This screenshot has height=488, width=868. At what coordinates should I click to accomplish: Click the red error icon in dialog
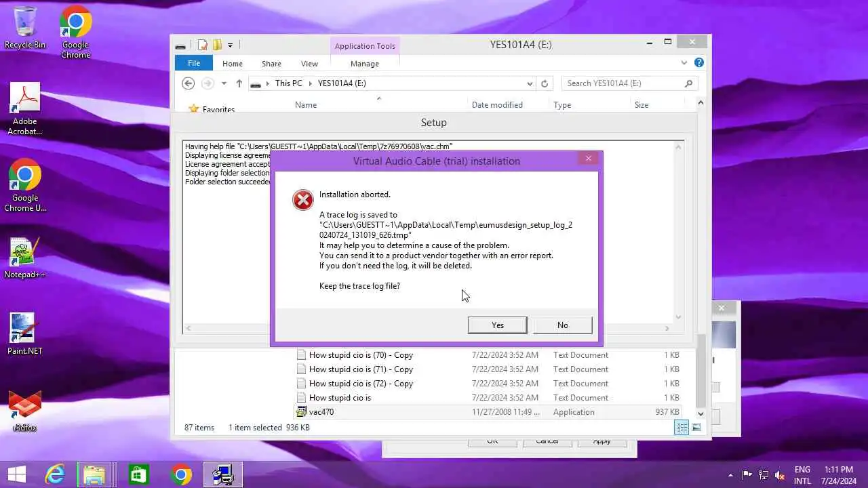coord(302,200)
